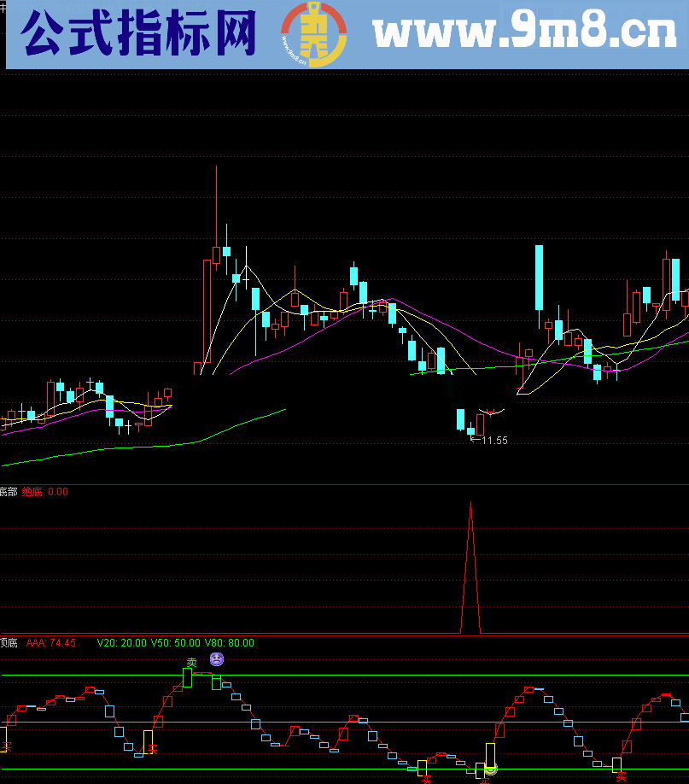Click the AAA: 74.45 indicator value
The height and width of the screenshot is (784, 689).
[x=51, y=643]
